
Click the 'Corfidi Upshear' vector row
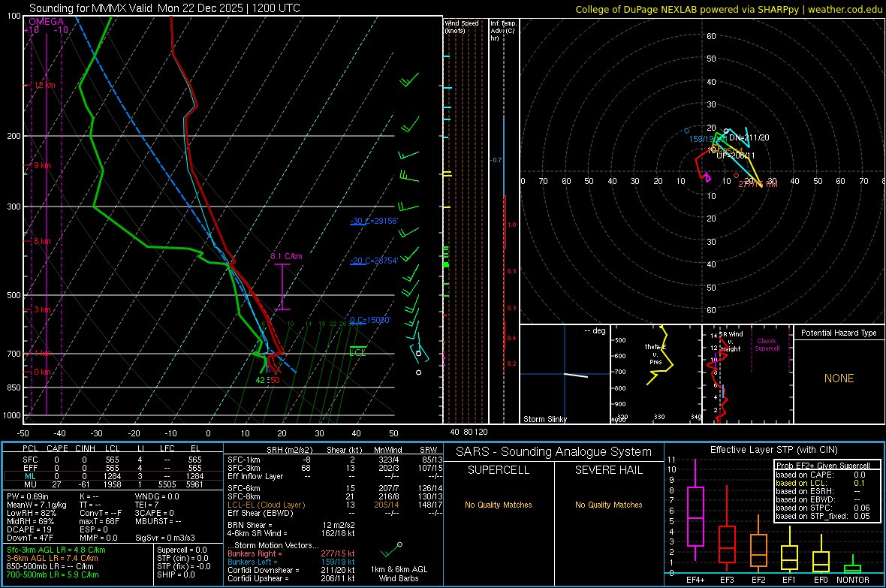pyautogui.click(x=291, y=578)
